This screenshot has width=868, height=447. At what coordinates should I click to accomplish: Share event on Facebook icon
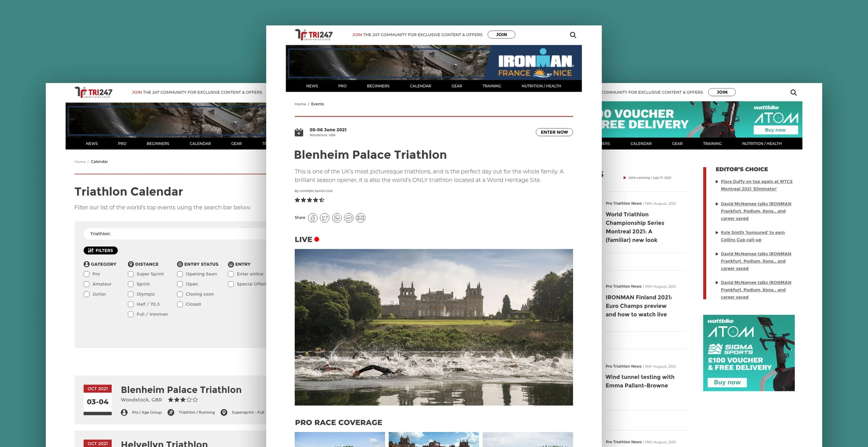(x=312, y=218)
